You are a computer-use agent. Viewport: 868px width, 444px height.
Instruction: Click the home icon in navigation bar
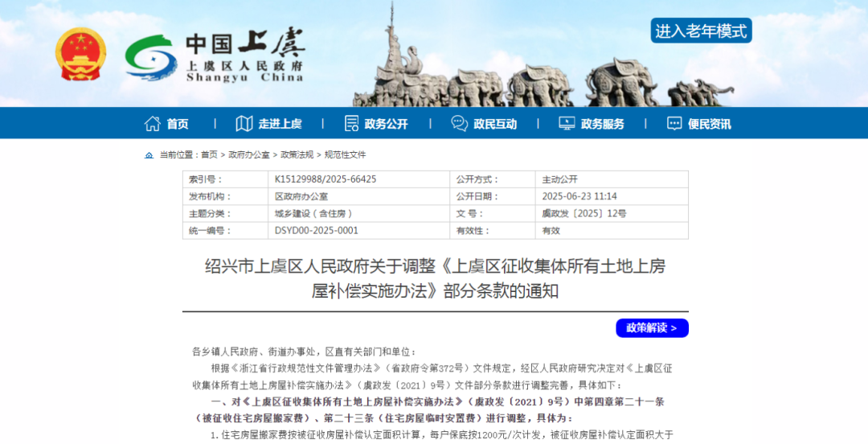[152, 124]
